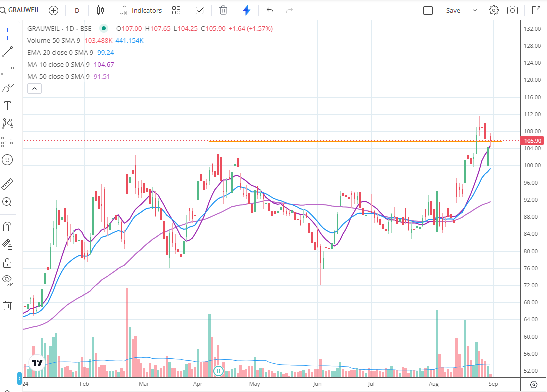The height and width of the screenshot is (392, 547).
Task: Click the 105.90 current price label
Action: (x=532, y=141)
